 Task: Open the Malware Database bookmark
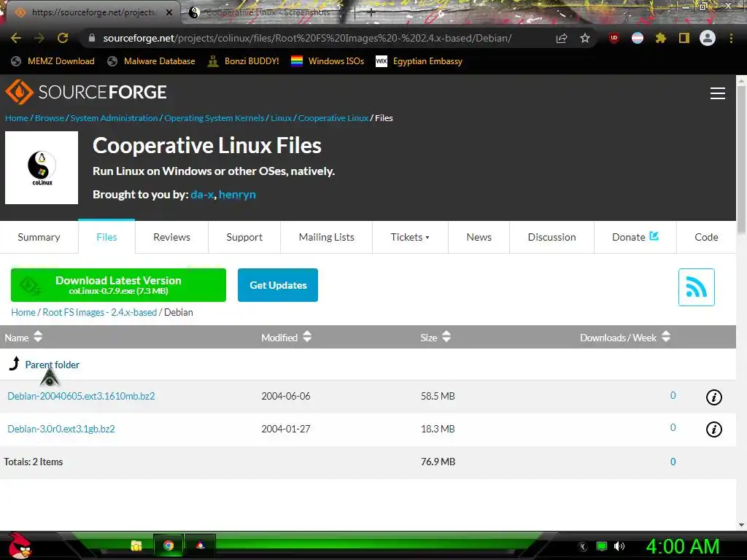coord(152,61)
